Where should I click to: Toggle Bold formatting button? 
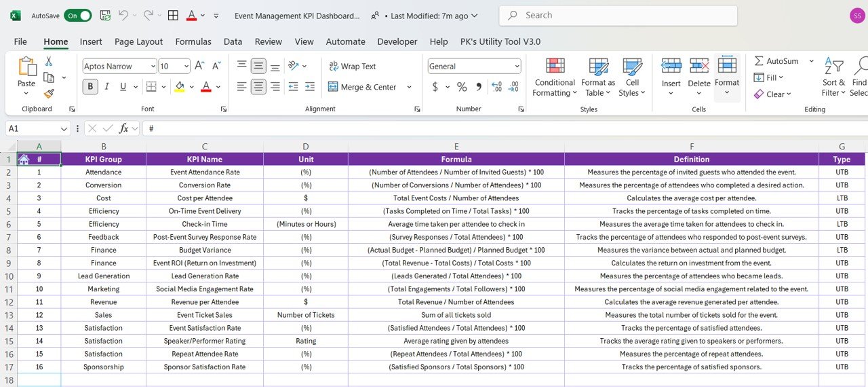point(90,86)
